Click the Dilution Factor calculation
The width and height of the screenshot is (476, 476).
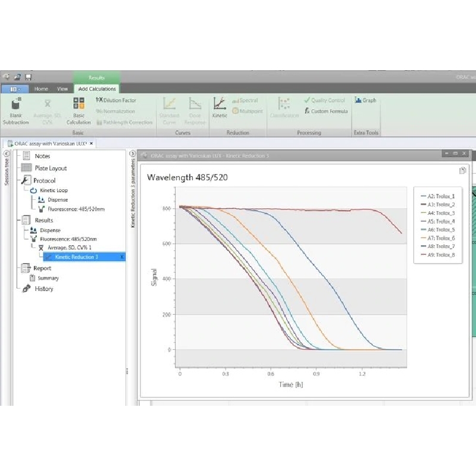116,101
